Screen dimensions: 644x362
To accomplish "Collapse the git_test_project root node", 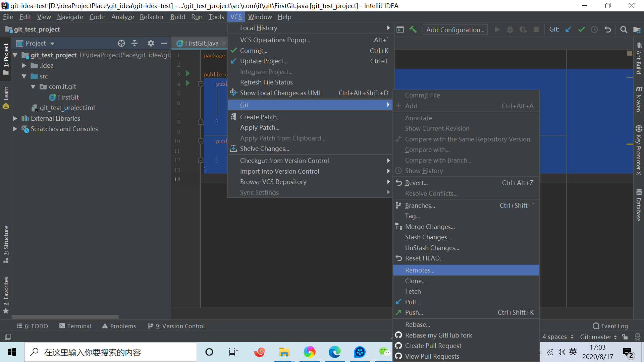I will [x=15, y=55].
